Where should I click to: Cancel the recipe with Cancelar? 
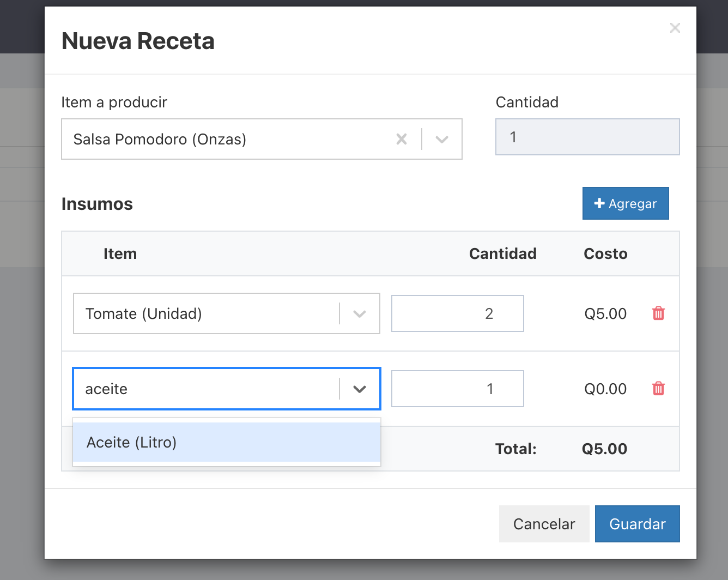pos(544,524)
